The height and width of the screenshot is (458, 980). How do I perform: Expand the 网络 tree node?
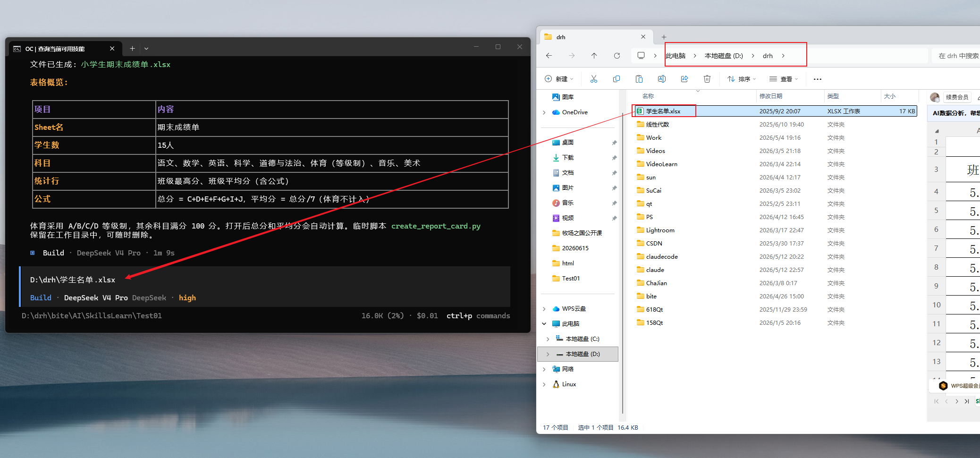coord(544,369)
